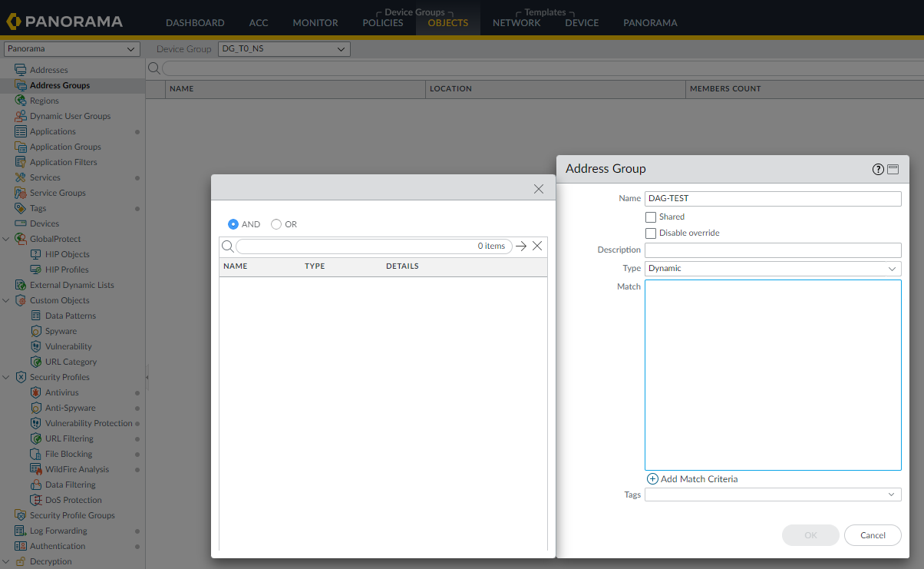Switch to the NETWORK tab

tap(516, 22)
